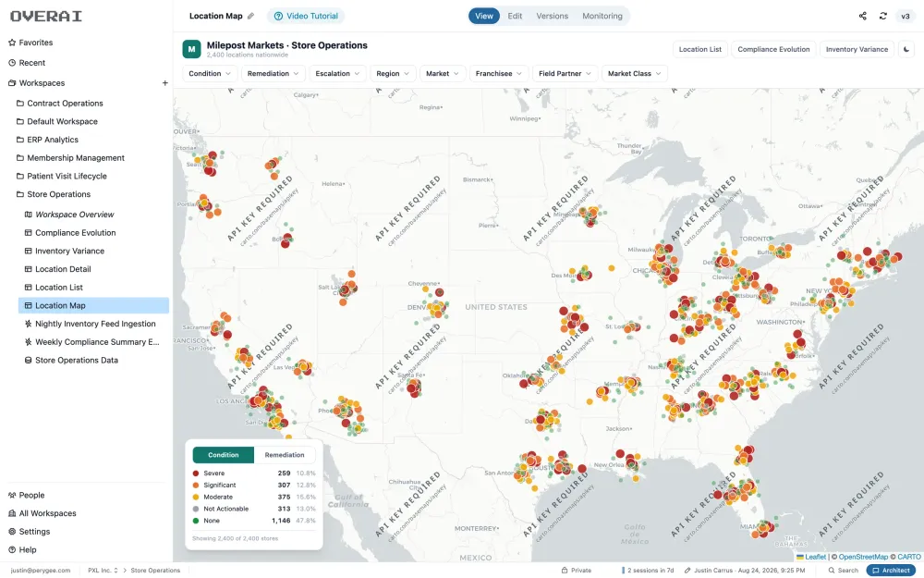Click the pencil icon beside Location Map title
Viewport: 924px width, 578px height.
click(x=251, y=16)
